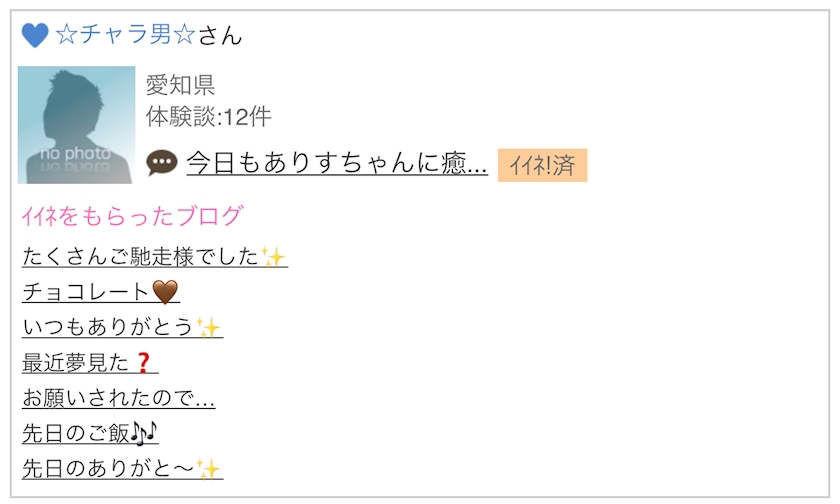Image resolution: width=840 pixels, height=504 pixels.
Task: Click the blue heart icon
Action: [35, 36]
